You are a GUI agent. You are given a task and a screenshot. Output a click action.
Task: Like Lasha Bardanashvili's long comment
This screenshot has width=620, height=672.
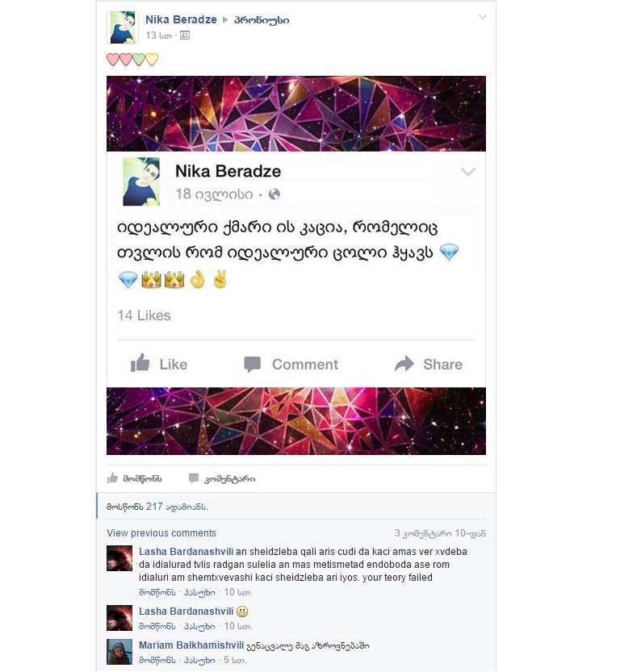click(157, 592)
